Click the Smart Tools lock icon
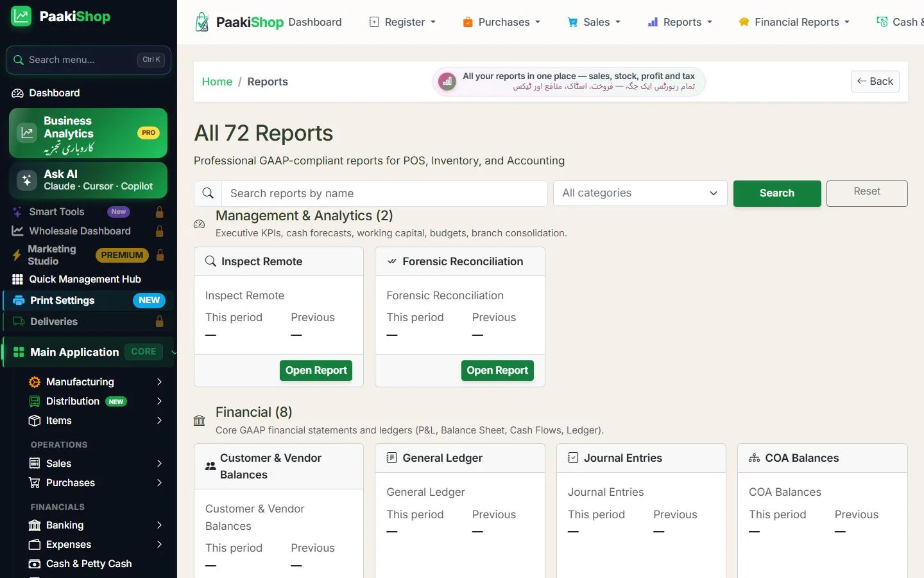This screenshot has height=578, width=924. click(160, 212)
